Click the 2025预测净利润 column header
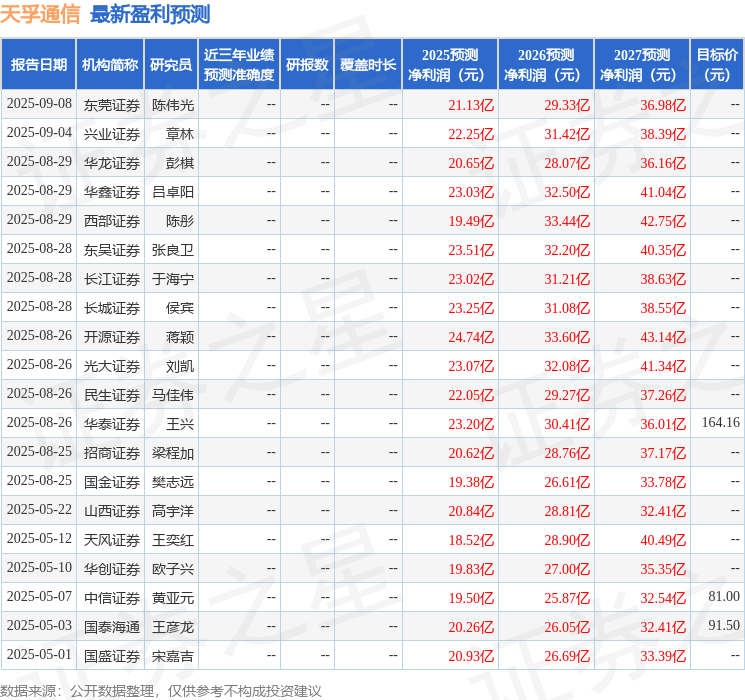The height and width of the screenshot is (700, 745). point(450,64)
